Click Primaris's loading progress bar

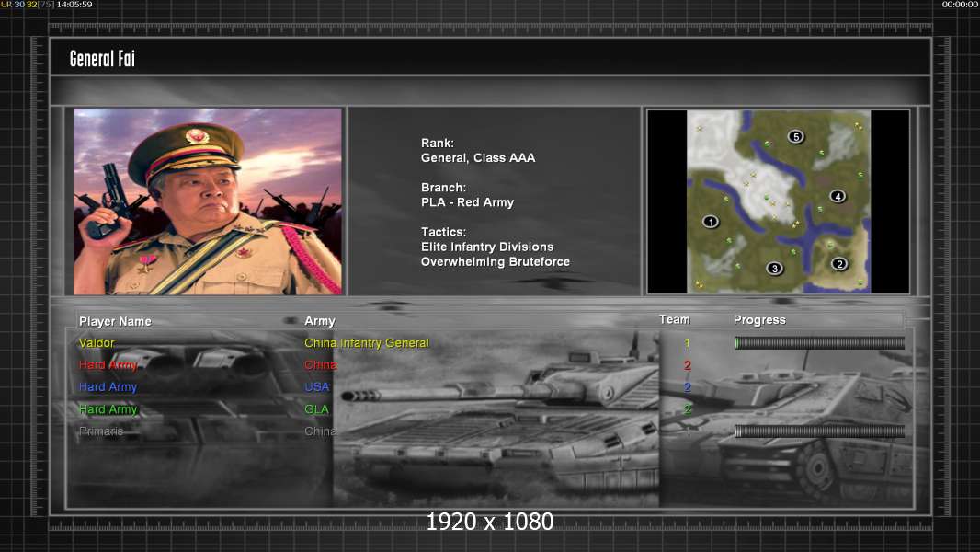click(x=819, y=431)
